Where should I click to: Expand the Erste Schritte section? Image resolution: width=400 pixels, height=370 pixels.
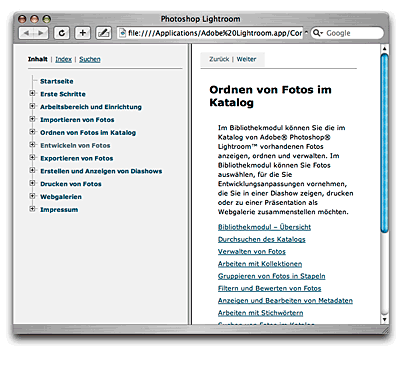32,93
